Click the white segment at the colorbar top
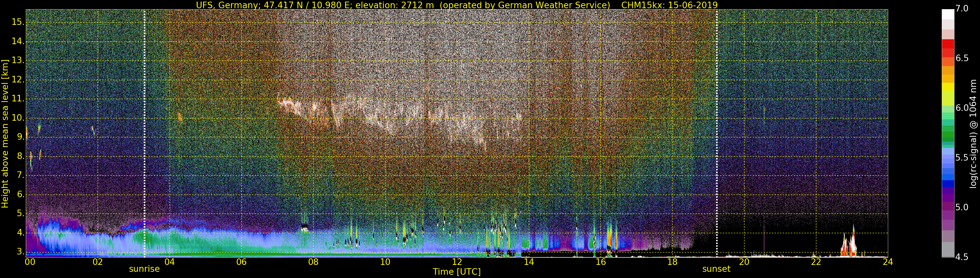 click(x=948, y=14)
